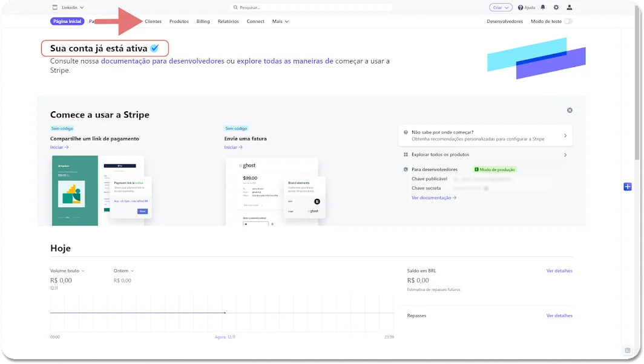Click the Pesquisar search field
644x364 pixels.
[x=312, y=7]
